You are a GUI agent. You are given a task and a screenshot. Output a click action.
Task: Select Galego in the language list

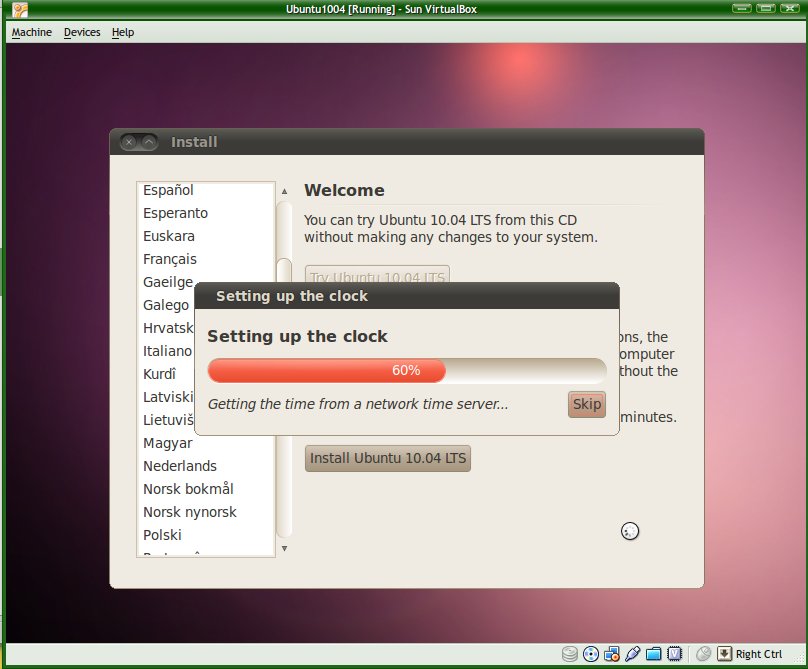[x=166, y=305]
